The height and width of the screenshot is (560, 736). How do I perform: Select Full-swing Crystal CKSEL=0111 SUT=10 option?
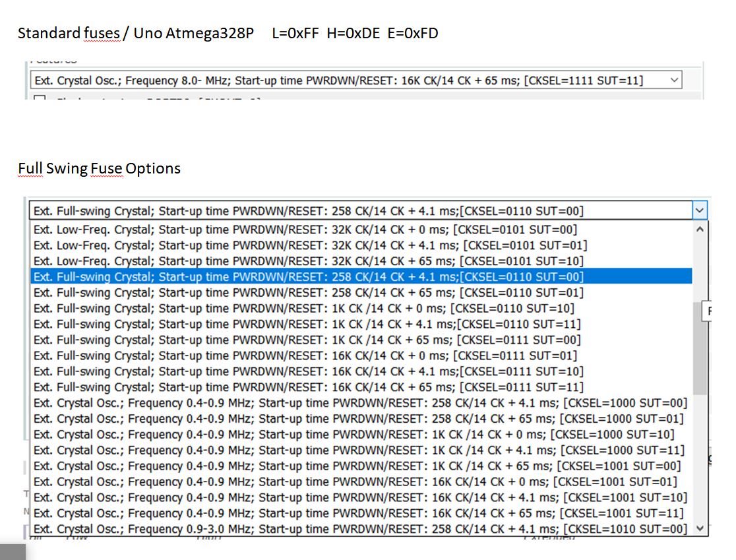coord(361,371)
